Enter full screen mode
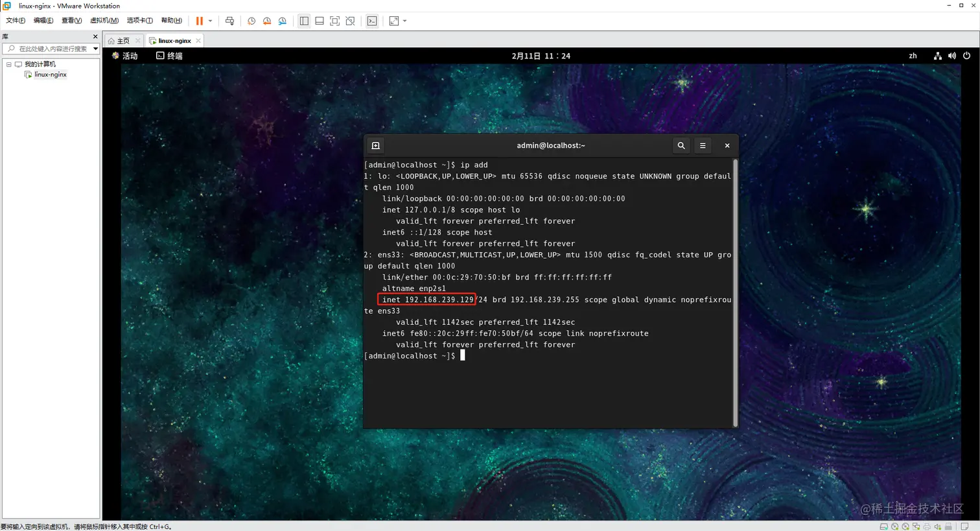 335,21
